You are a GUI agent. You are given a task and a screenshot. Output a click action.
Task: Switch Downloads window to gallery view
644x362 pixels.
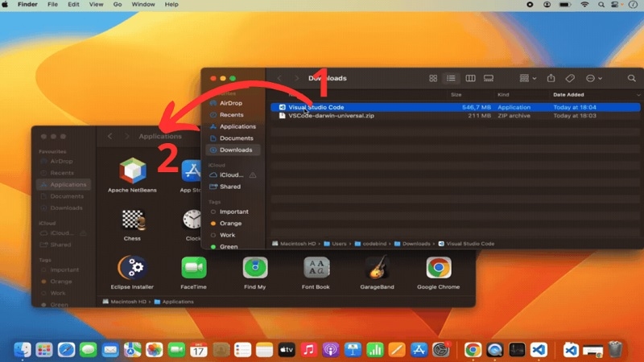click(x=489, y=78)
